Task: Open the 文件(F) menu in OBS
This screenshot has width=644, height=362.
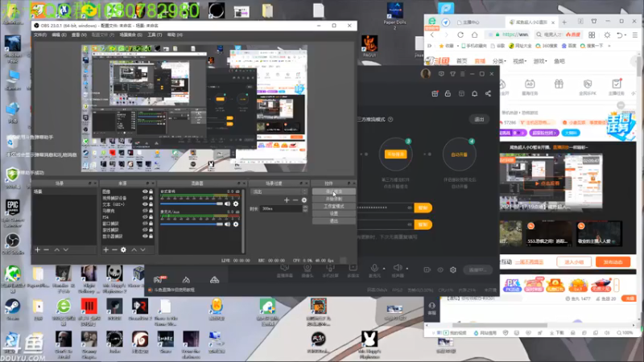Action: coord(40,35)
